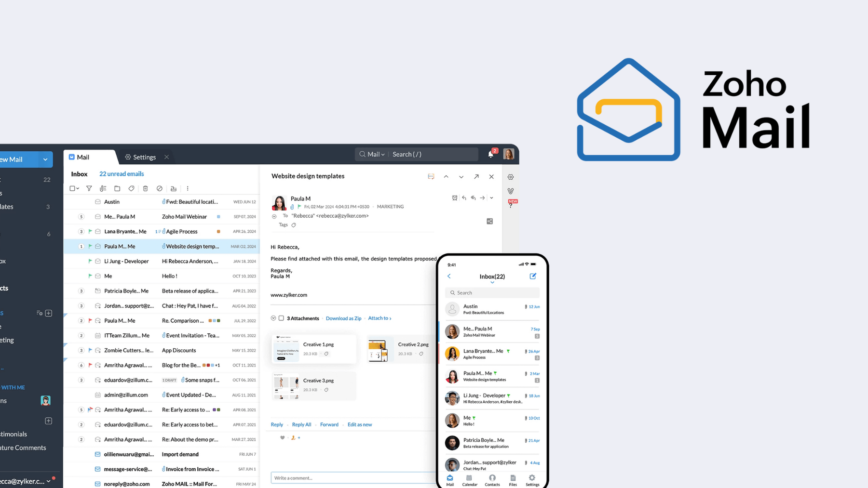Expand recipient details arrow next to To
This screenshot has height=488, width=868.
[x=274, y=216]
